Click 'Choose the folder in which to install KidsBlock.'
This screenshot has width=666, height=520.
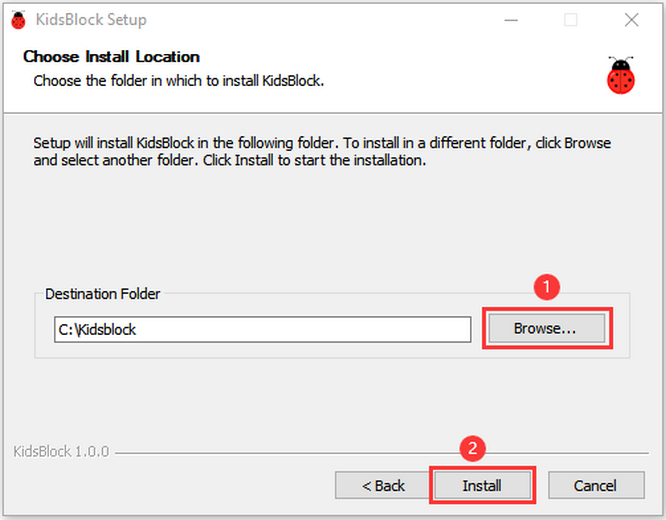coord(179,81)
